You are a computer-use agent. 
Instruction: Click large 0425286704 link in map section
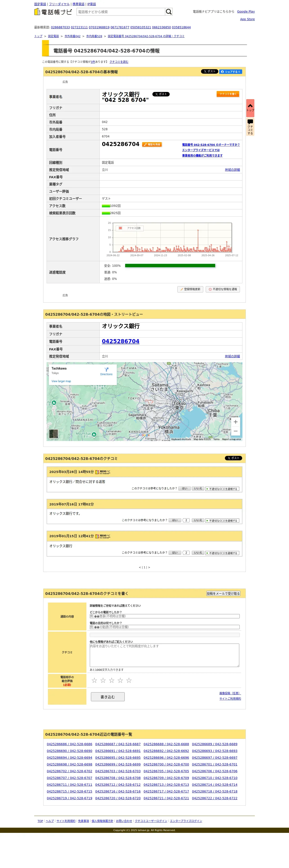(120, 341)
